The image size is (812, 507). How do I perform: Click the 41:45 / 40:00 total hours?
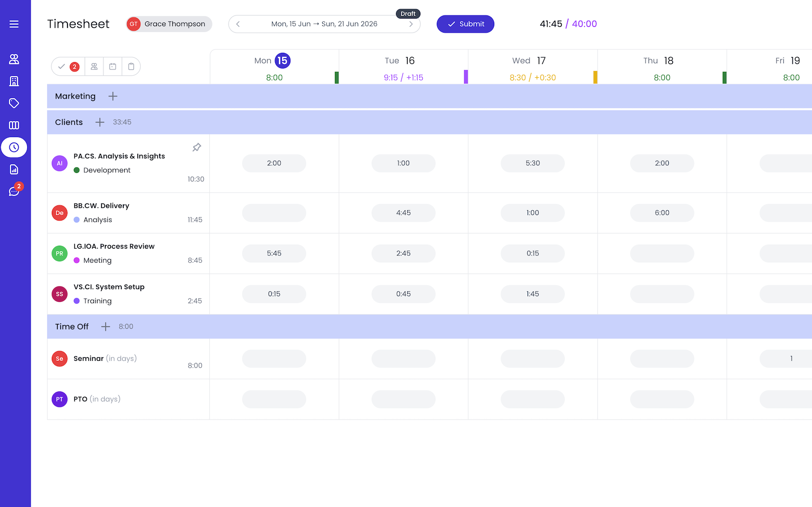[568, 24]
